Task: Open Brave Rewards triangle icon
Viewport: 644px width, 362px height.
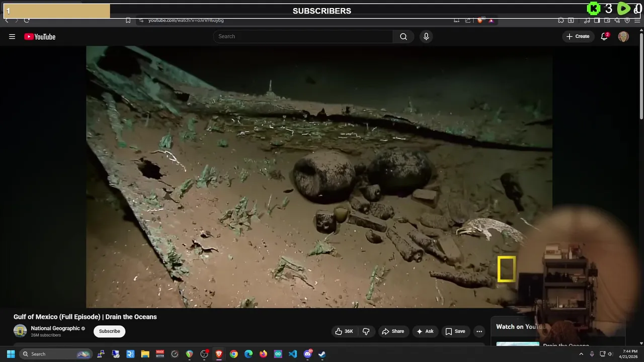Action: click(x=491, y=21)
